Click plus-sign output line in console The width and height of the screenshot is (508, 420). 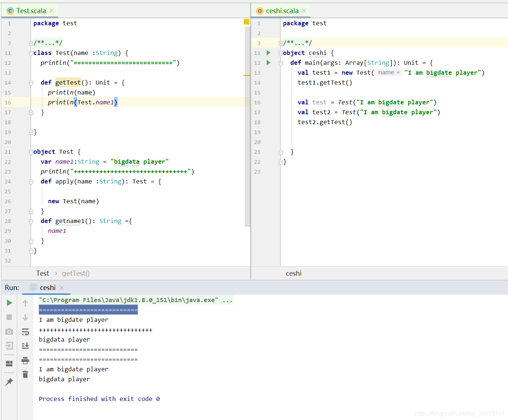pyautogui.click(x=96, y=330)
